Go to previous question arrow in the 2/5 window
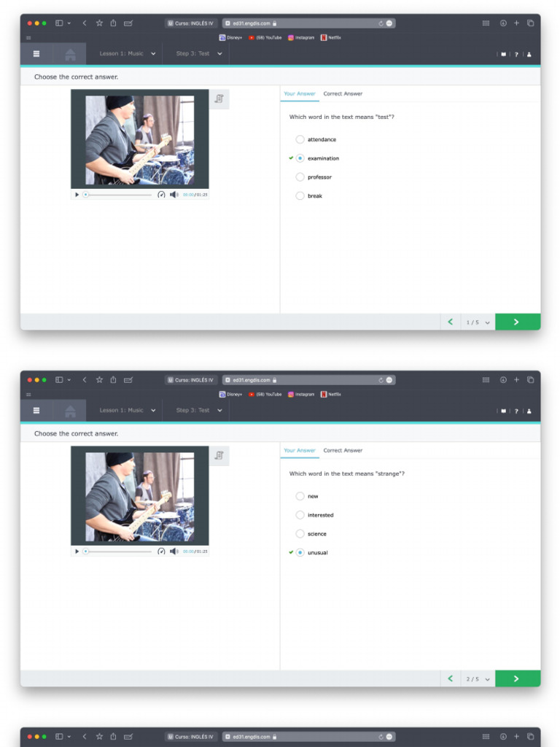Viewport: 560px width, 747px height. pyautogui.click(x=451, y=679)
